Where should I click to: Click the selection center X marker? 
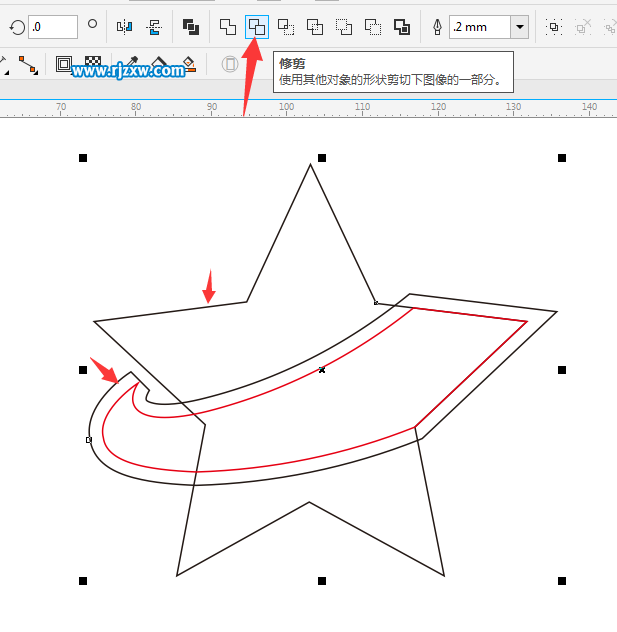(x=322, y=370)
